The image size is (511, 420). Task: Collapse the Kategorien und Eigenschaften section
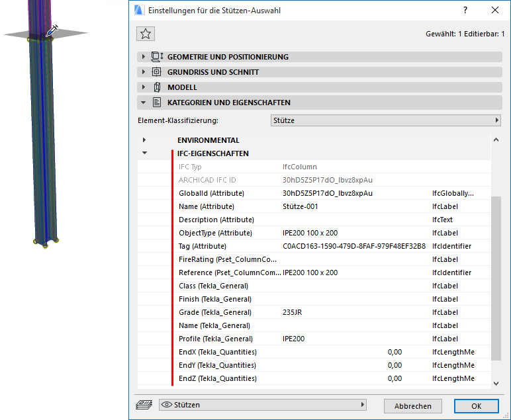(x=144, y=103)
